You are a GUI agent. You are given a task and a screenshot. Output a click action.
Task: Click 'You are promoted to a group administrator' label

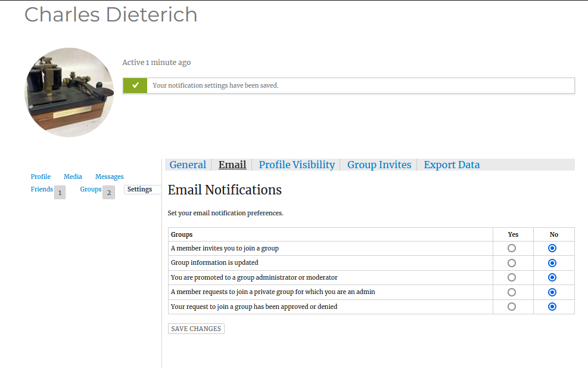254,277
